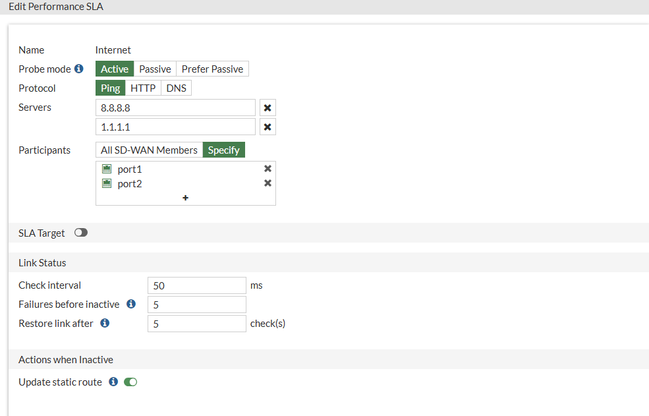Viewport: 649px width, 416px height.
Task: Disable the Update static route toggle
Action: click(x=131, y=382)
